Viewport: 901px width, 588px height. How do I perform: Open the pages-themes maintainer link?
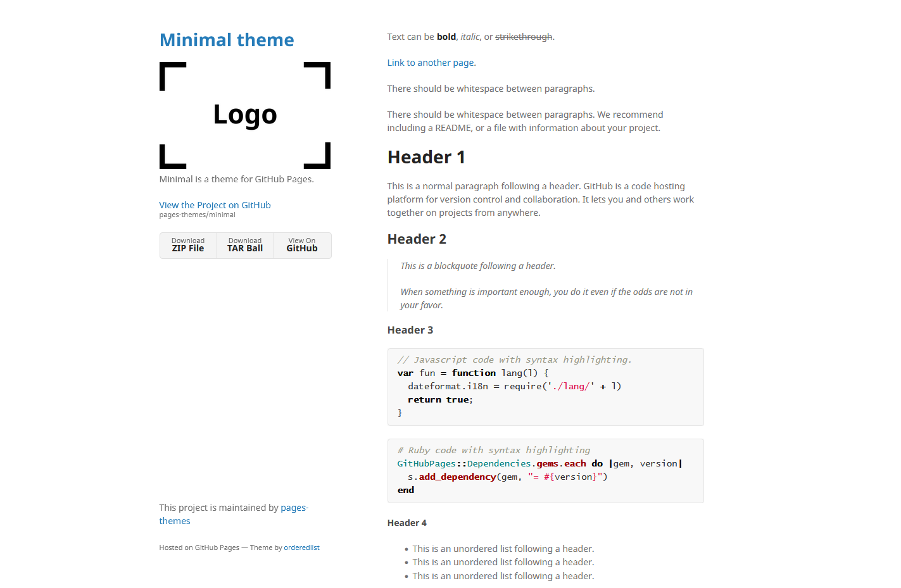click(x=294, y=508)
